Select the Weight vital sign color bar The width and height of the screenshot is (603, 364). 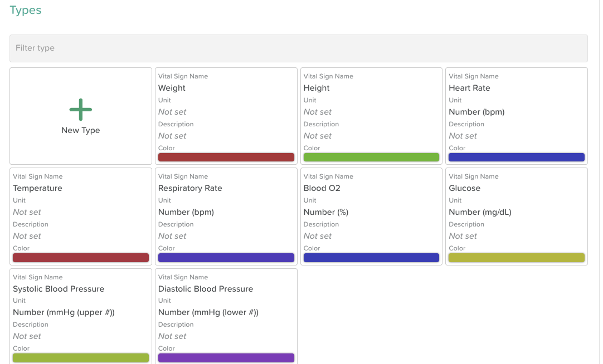[226, 158]
